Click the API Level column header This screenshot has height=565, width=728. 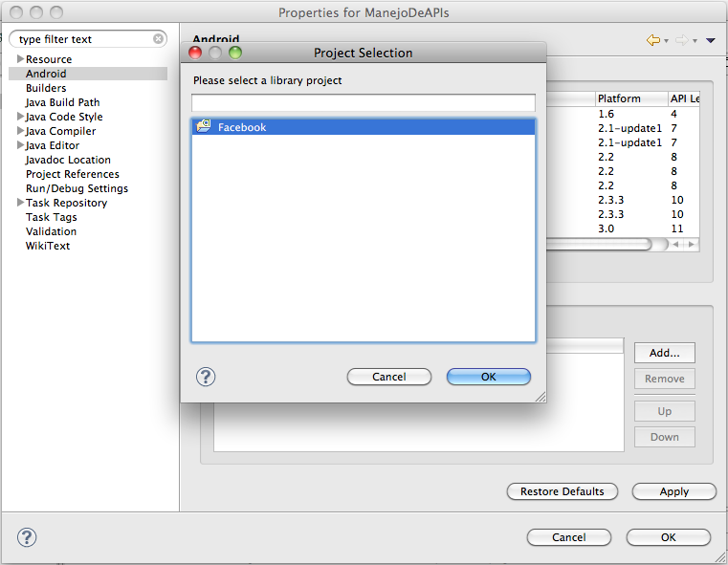684,98
